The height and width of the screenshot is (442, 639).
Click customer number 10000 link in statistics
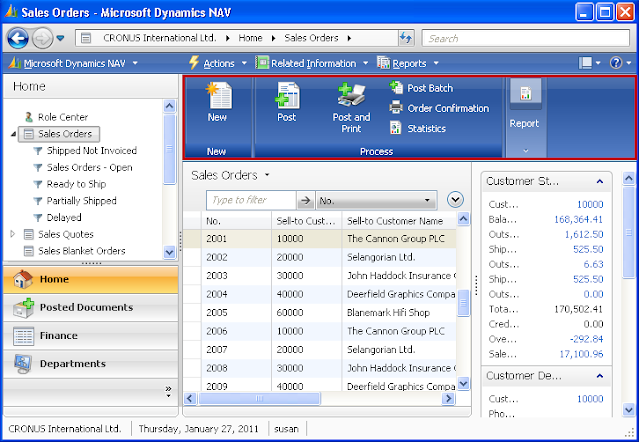[x=590, y=205]
